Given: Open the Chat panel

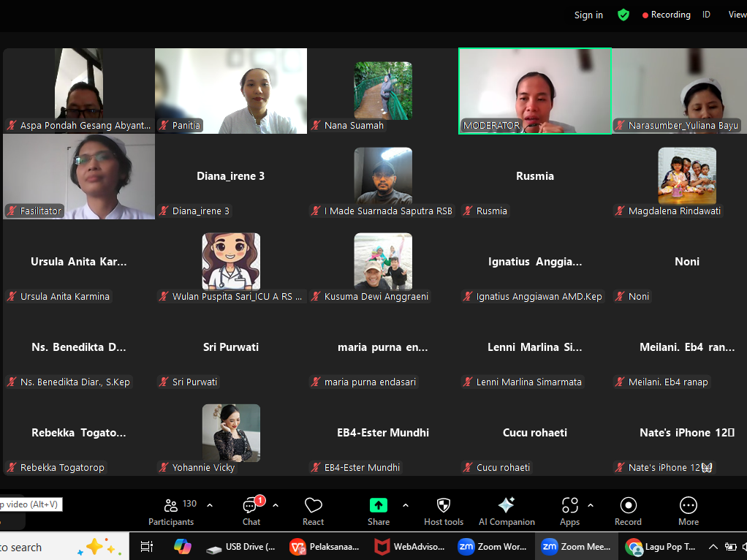Looking at the screenshot, I should point(251,511).
